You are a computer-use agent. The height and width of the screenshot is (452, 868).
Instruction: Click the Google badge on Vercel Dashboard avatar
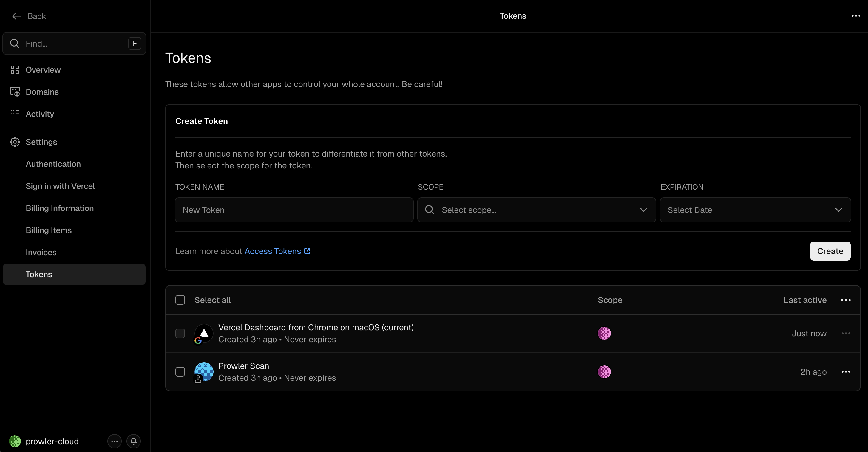(x=198, y=340)
